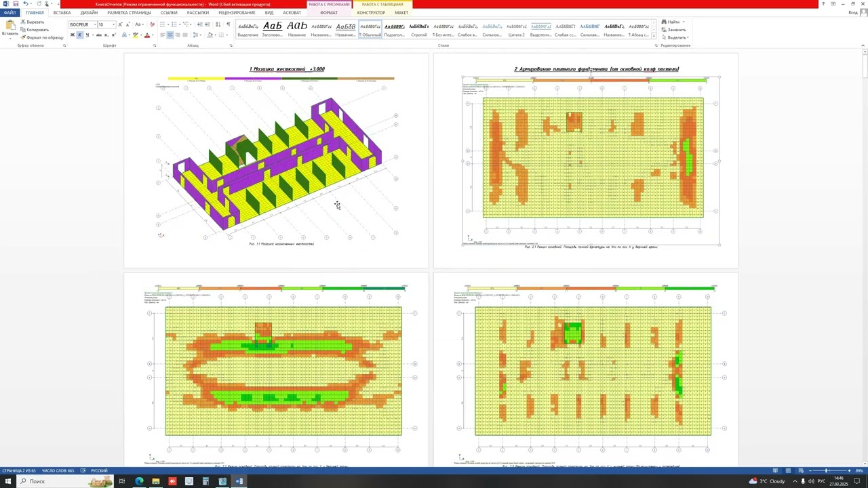Clear all formatting with the eraser icon
This screenshot has height=488, width=868.
click(152, 24)
